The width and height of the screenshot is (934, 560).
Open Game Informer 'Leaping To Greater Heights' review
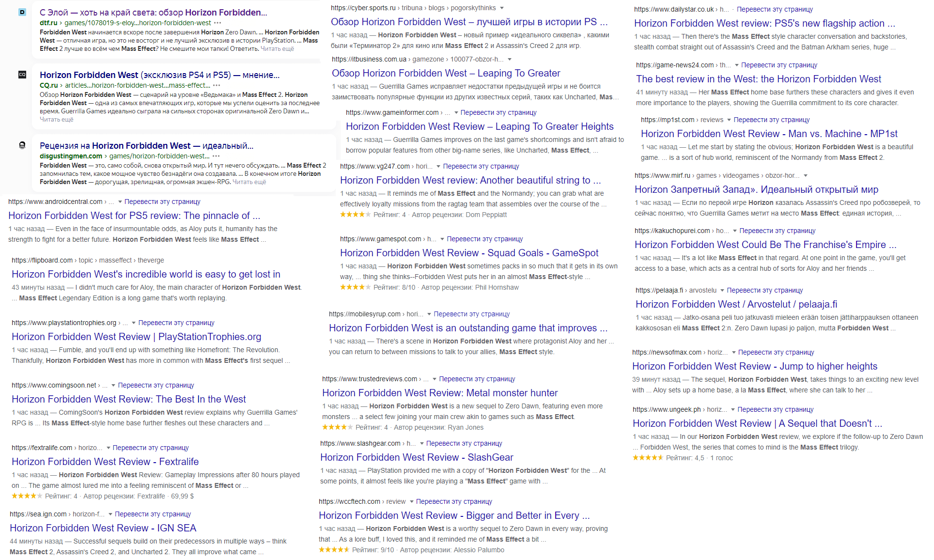click(x=480, y=126)
